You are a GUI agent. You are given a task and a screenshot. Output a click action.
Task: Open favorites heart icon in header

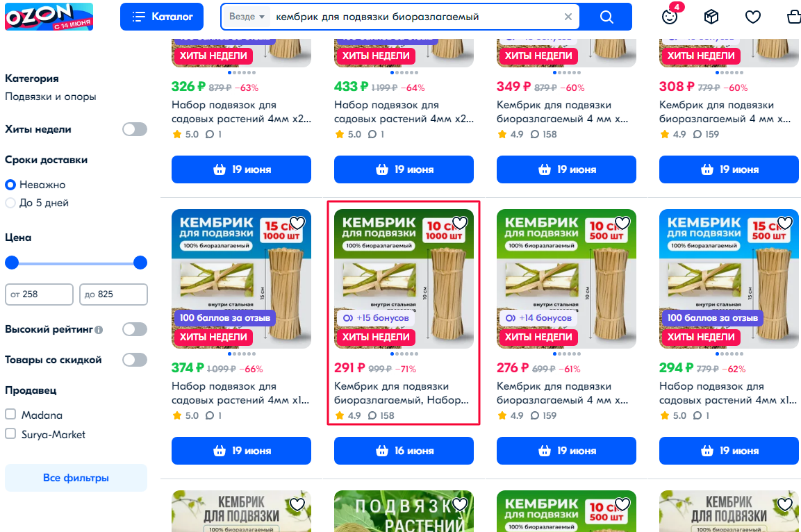752,17
